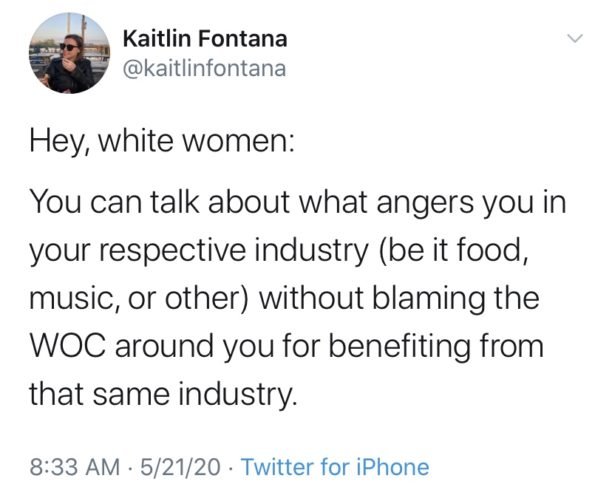Open the @kaitlinfontana handle
Image resolution: width=595 pixels, height=498 pixels.
point(204,69)
